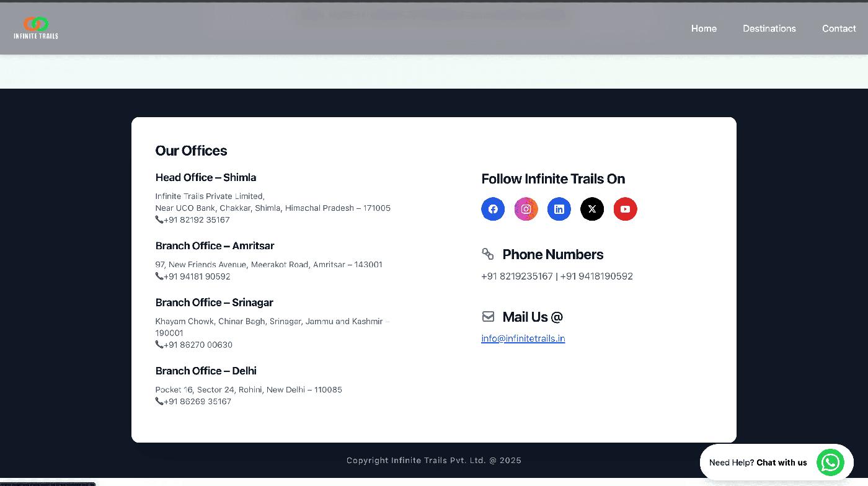Click the Infinite Trails logo
Image resolution: width=868 pixels, height=486 pixels.
36,28
